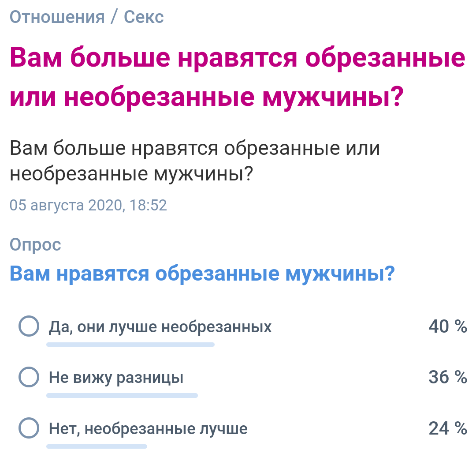Click the 36 % result value
476x465 pixels.
pyautogui.click(x=448, y=377)
